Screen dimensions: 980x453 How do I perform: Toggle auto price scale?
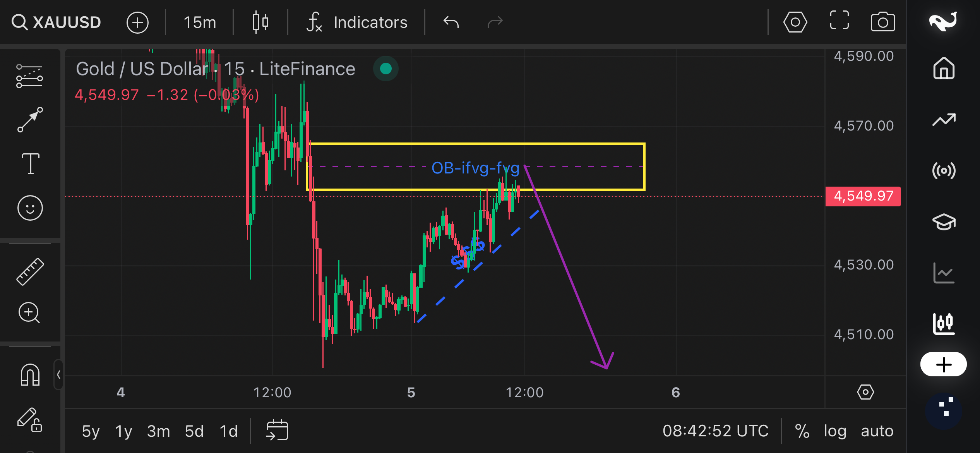click(877, 431)
